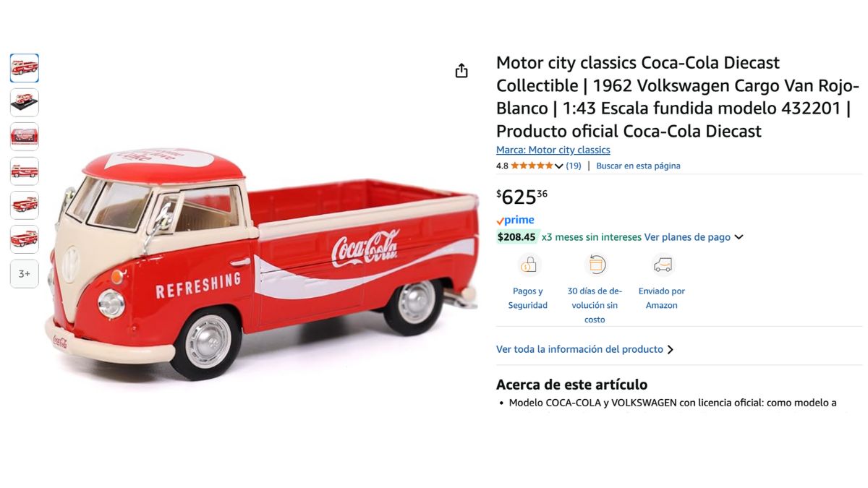The height and width of the screenshot is (488, 868).
Task: Open Ver toda la información del producto
Action: pyautogui.click(x=584, y=349)
